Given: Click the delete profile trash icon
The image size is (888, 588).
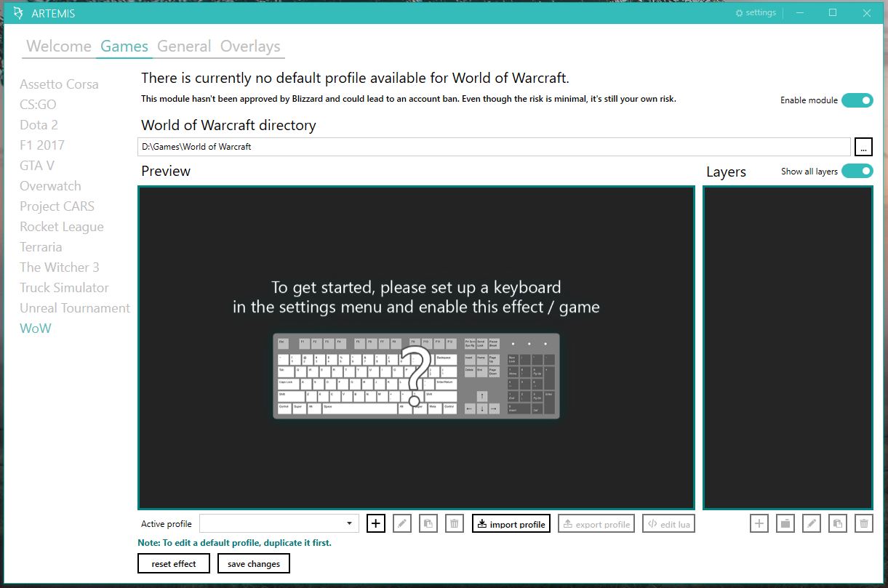Looking at the screenshot, I should 454,523.
